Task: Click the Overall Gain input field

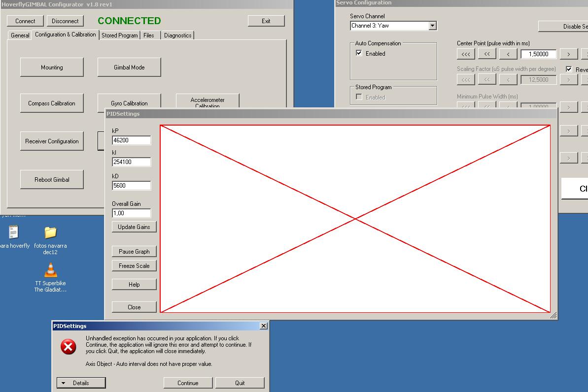Action: tap(131, 213)
